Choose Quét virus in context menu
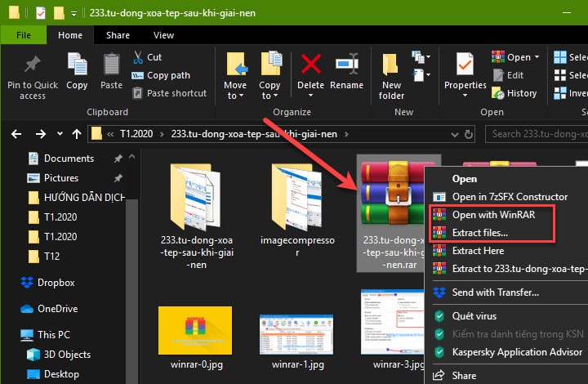Image resolution: width=588 pixels, height=384 pixels. click(x=474, y=316)
